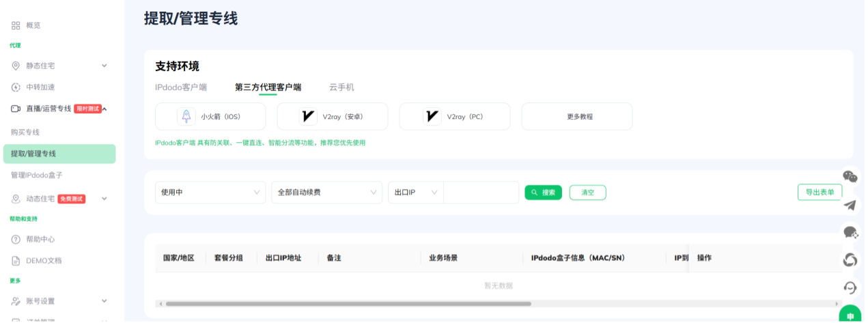Click the horizontal scrollbar under the table
The image size is (868, 323).
click(x=348, y=303)
